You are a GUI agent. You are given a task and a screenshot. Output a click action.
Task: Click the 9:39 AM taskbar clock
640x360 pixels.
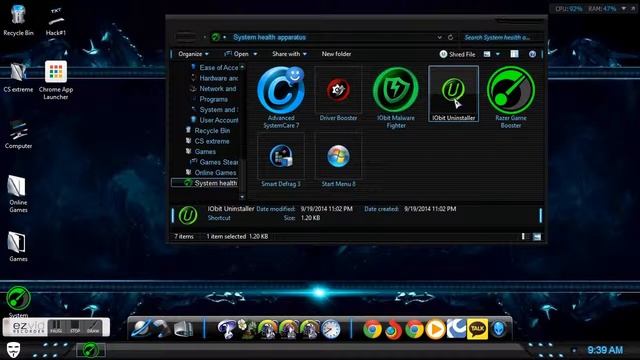[605, 350]
